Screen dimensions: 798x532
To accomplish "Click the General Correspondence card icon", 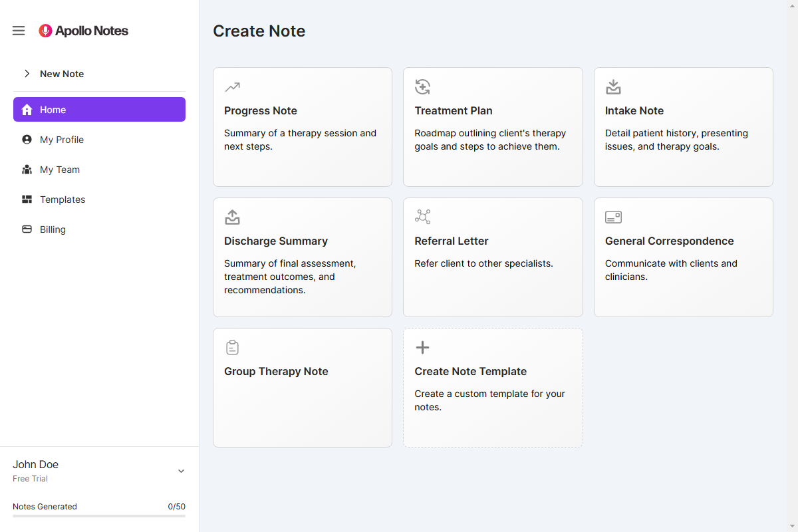I will (x=612, y=217).
